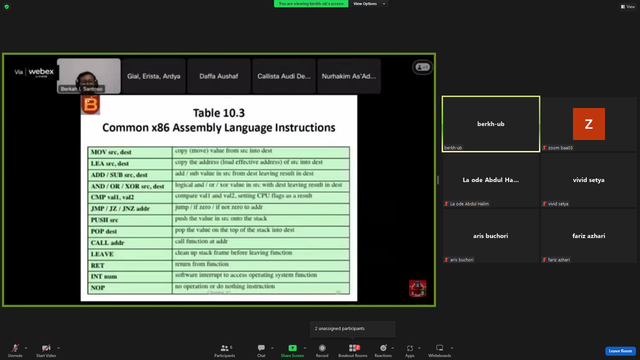640x360 pixels.
Task: Open the Apps icon
Action: tap(410, 348)
